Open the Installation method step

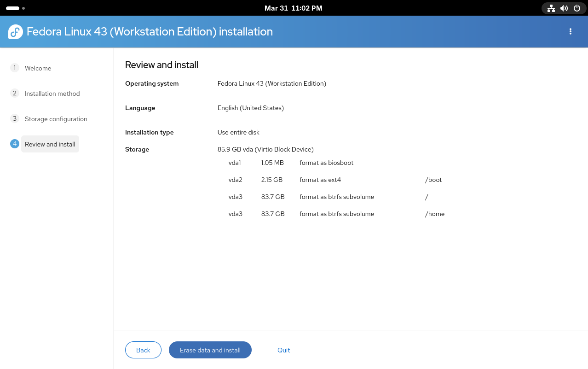click(52, 94)
